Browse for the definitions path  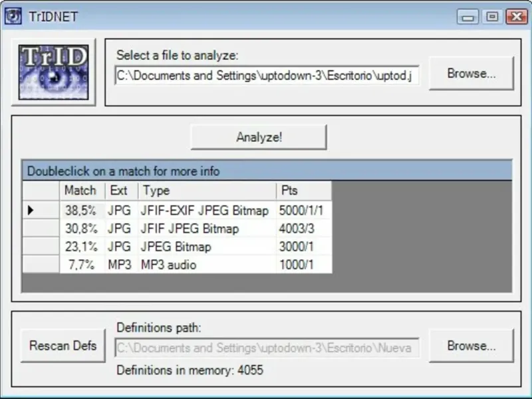pyautogui.click(x=471, y=346)
